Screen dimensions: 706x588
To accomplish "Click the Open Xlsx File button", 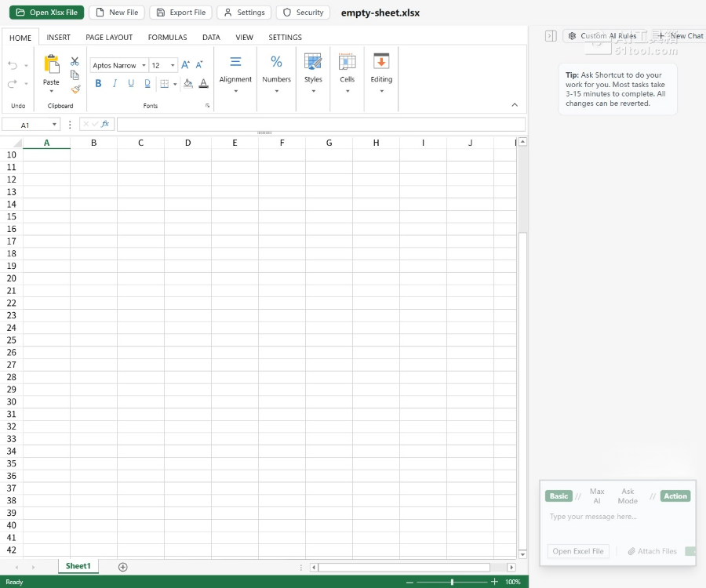I will tap(46, 13).
